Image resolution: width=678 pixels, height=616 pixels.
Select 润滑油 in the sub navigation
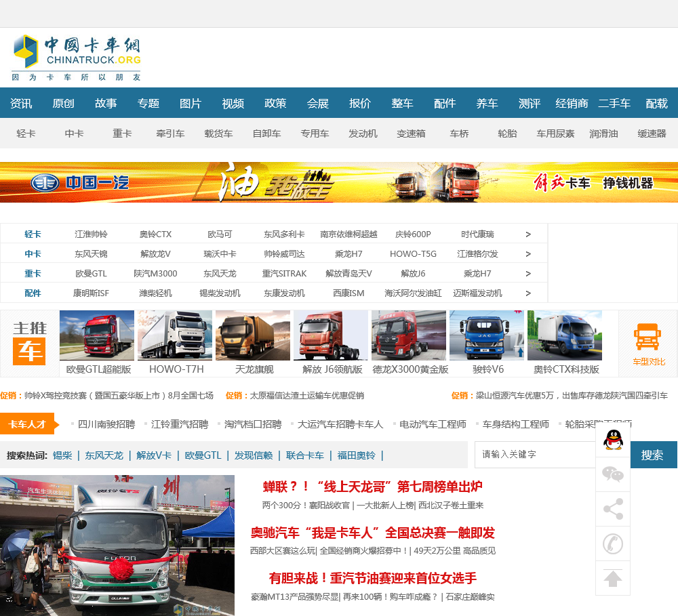[x=603, y=134]
